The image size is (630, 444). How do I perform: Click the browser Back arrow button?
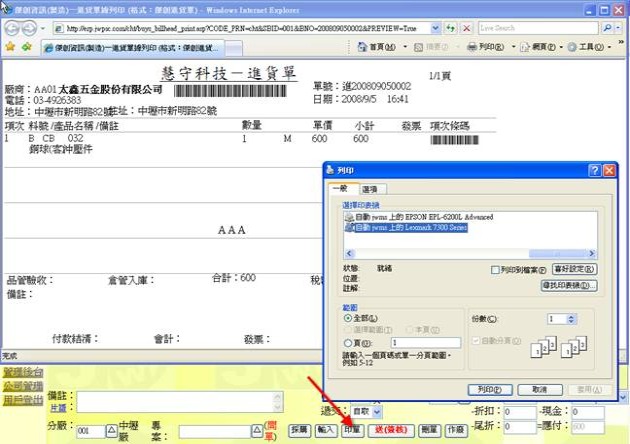point(13,27)
